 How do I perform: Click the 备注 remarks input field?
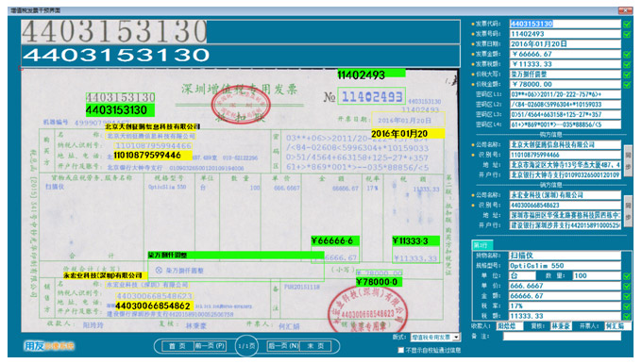(x=562, y=337)
